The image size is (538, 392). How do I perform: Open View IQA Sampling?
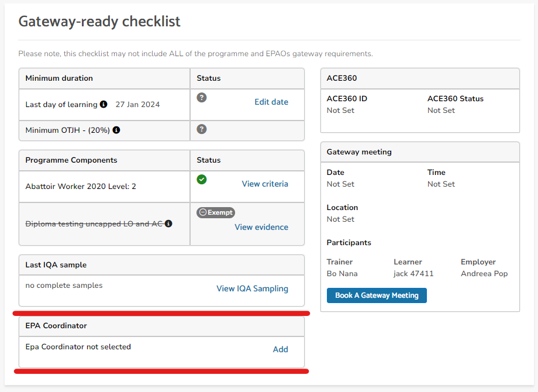pos(252,288)
